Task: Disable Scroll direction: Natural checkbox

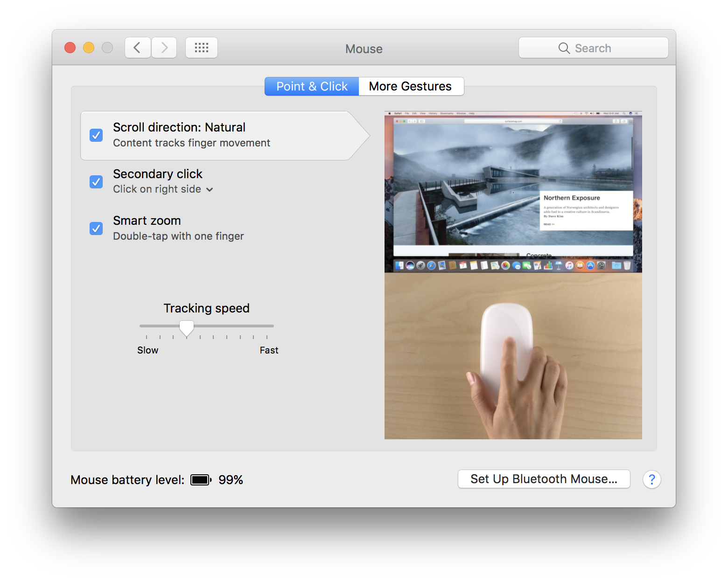Action: 96,135
